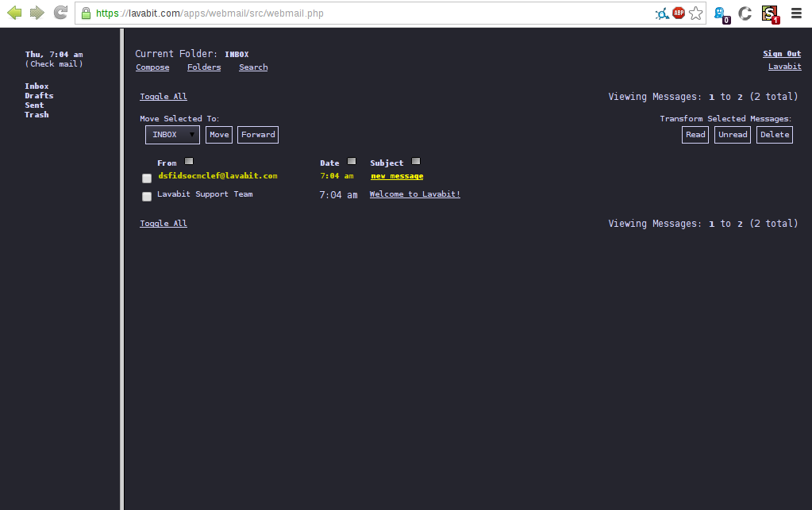Click the Move button
Image resolution: width=812 pixels, height=510 pixels.
[x=219, y=135]
